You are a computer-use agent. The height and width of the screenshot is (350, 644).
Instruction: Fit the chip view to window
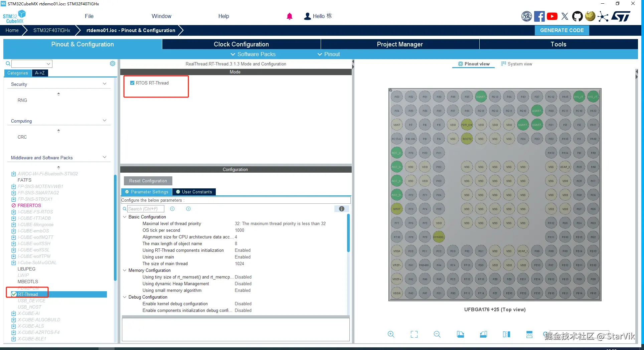[x=414, y=334]
